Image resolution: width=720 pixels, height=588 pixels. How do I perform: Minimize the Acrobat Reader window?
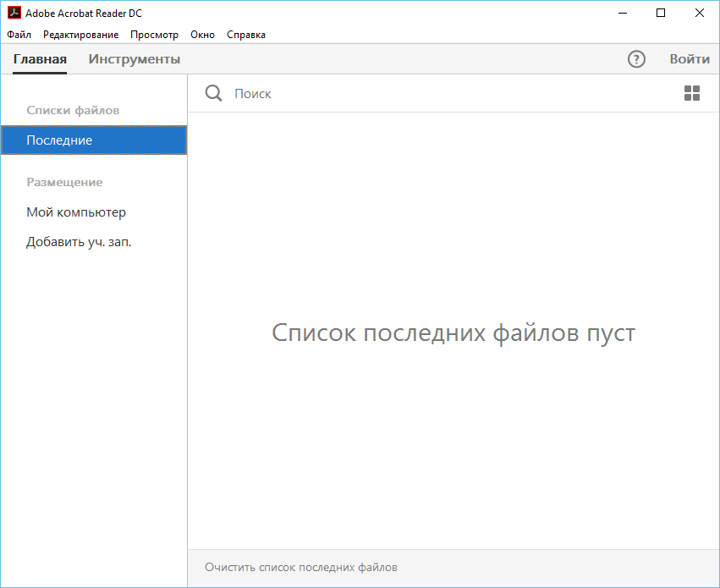click(622, 13)
